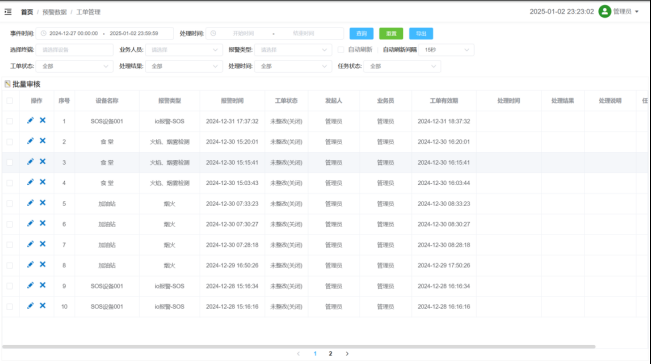Click the green user avatar icon
653x364 pixels.
point(604,11)
